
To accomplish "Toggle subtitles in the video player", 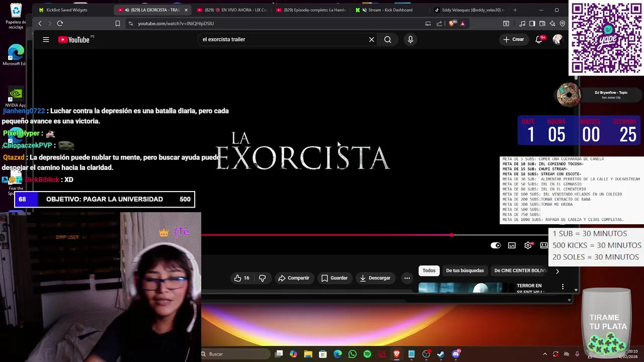I will (512, 245).
